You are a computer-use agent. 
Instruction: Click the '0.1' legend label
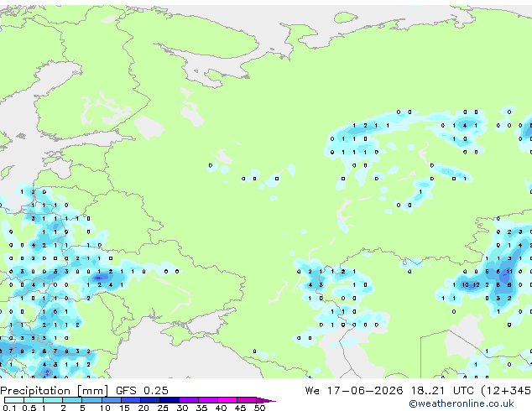pyautogui.click(x=10, y=408)
